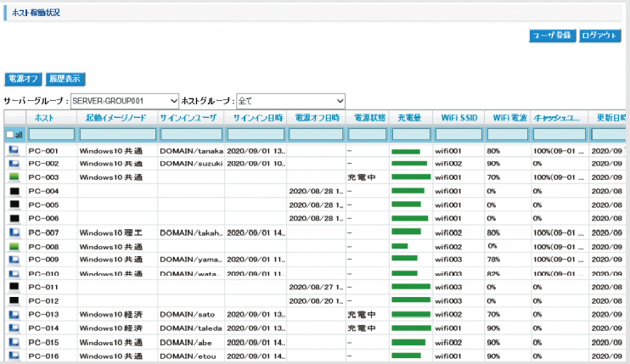Click the PC-009 host status icon
630x364 pixels.
tap(14, 260)
